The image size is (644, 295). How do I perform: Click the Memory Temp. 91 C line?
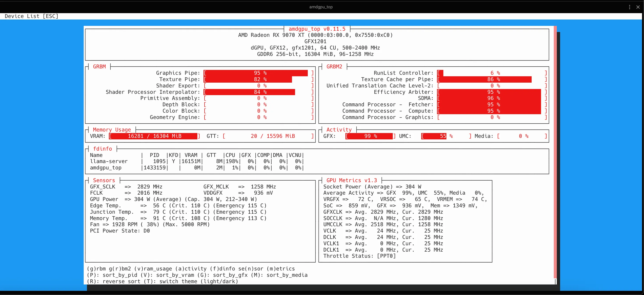178,218
